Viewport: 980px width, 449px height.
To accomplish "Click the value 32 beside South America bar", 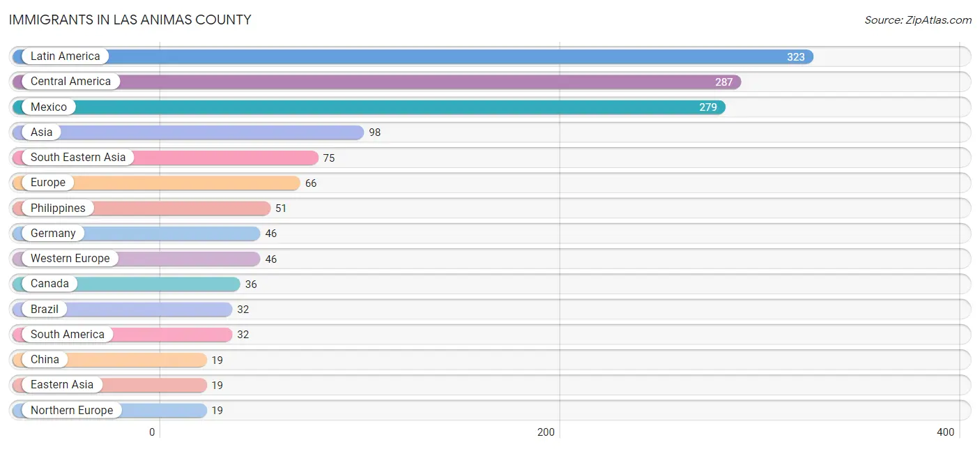I will coord(243,335).
